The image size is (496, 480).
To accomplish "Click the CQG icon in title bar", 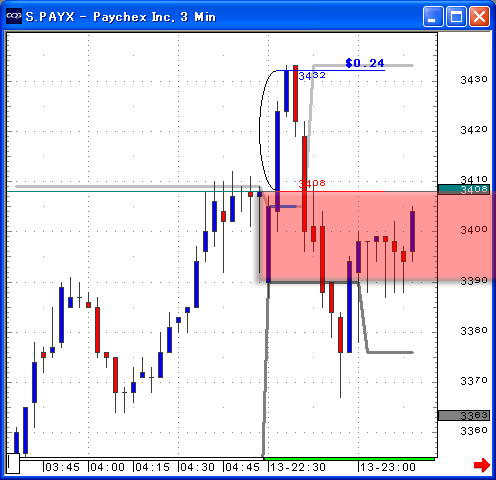I will click(14, 16).
